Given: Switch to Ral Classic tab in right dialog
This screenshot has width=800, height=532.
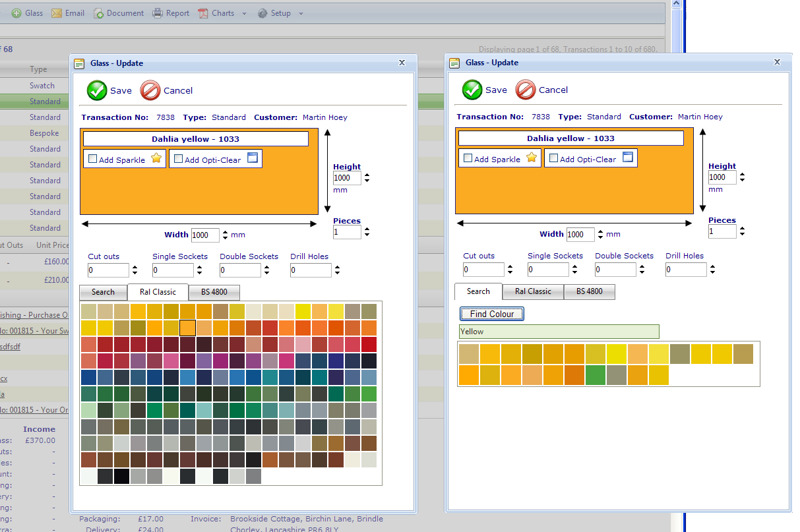Looking at the screenshot, I should click(533, 291).
